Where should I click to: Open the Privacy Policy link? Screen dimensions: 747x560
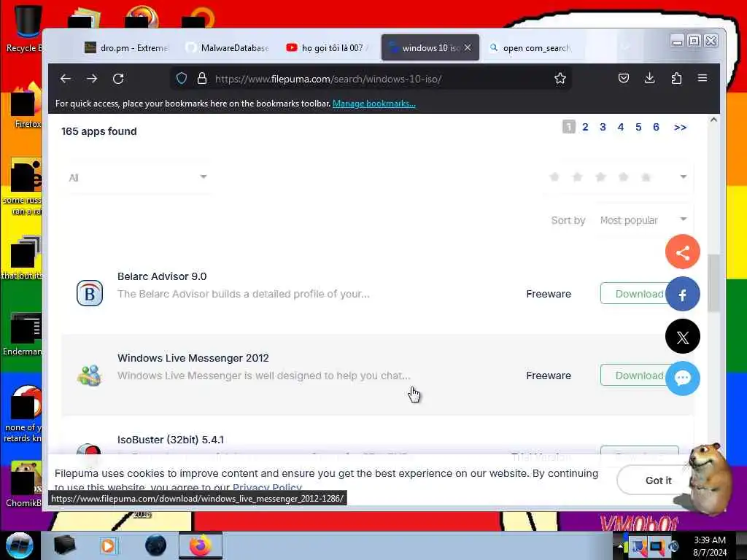click(267, 488)
